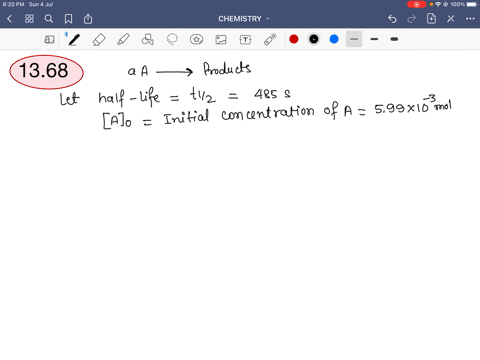Choose the red pen color
The width and height of the screenshot is (480, 360).
click(294, 39)
